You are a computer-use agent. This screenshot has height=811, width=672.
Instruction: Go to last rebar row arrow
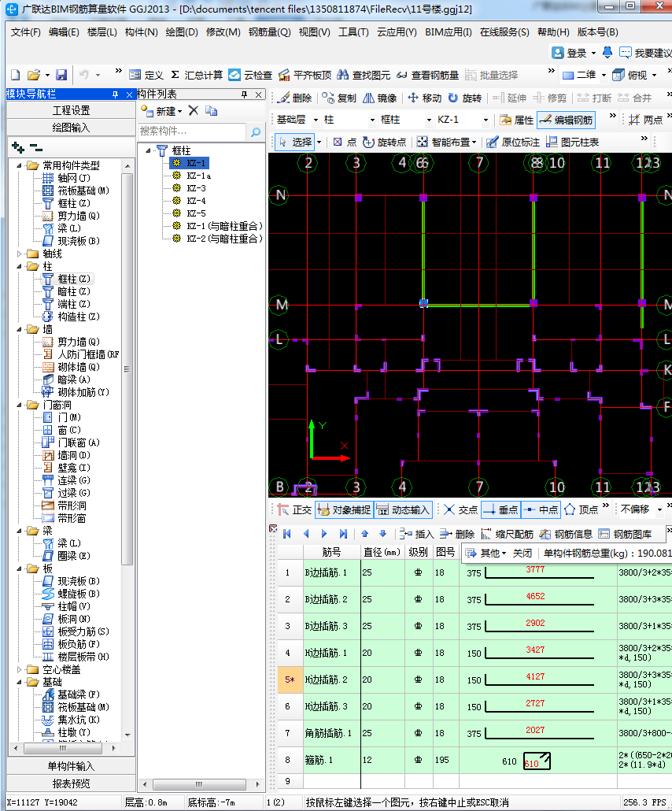click(x=343, y=534)
